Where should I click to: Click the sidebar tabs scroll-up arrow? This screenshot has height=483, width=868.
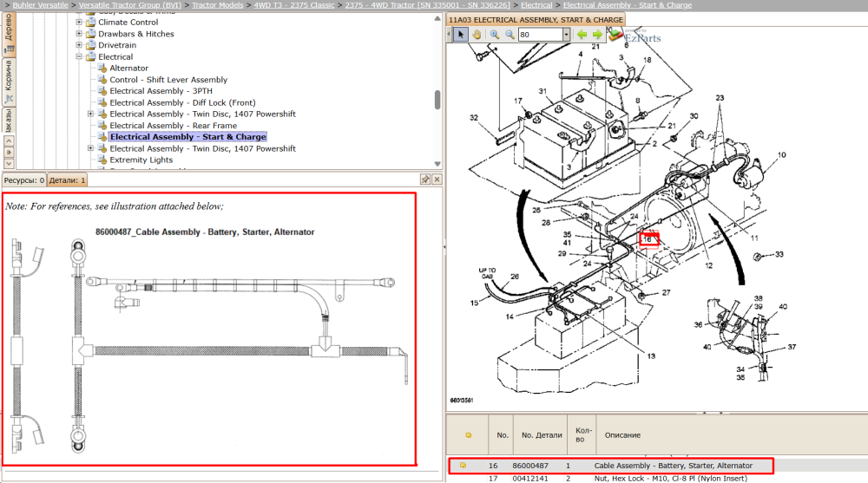pyautogui.click(x=9, y=140)
